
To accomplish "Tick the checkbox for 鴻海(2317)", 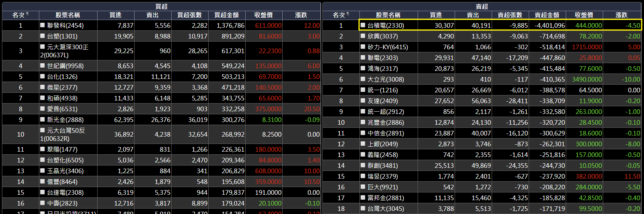I will [363, 68].
